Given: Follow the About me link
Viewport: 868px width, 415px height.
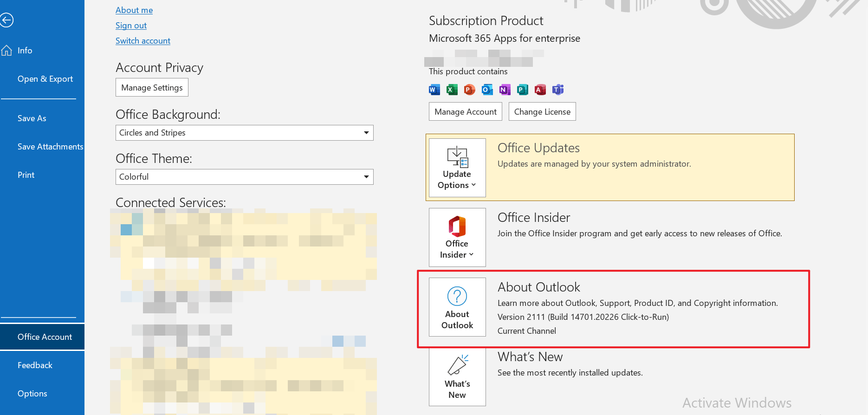Looking at the screenshot, I should click(x=134, y=10).
